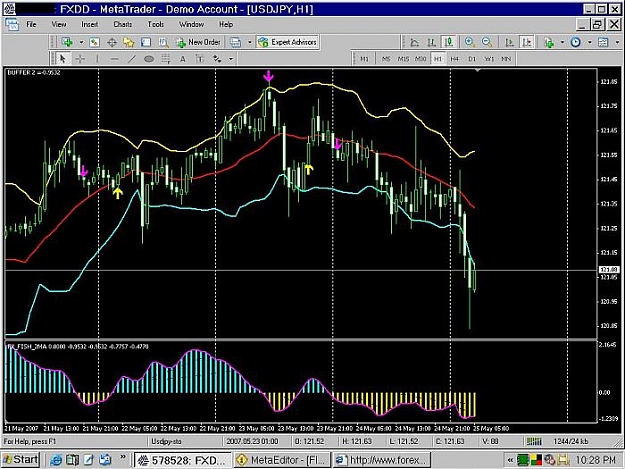The image size is (625, 469).
Task: Switch timeframe to MN
Action: (506, 59)
